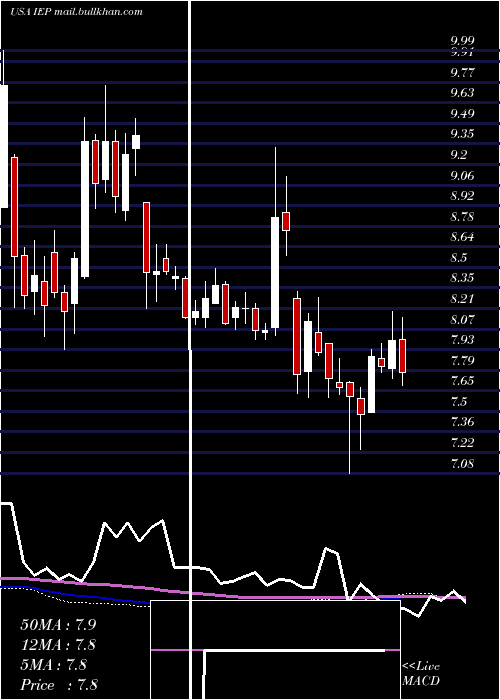The width and height of the screenshot is (500, 700).
Task: Click the 7.36 price axis label
Action: pyautogui.click(x=462, y=422)
